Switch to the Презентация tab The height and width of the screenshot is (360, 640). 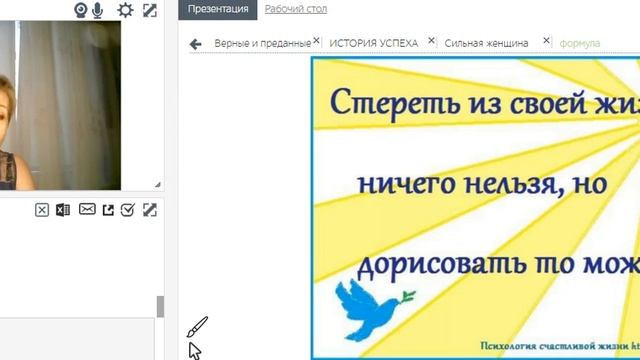218,9
